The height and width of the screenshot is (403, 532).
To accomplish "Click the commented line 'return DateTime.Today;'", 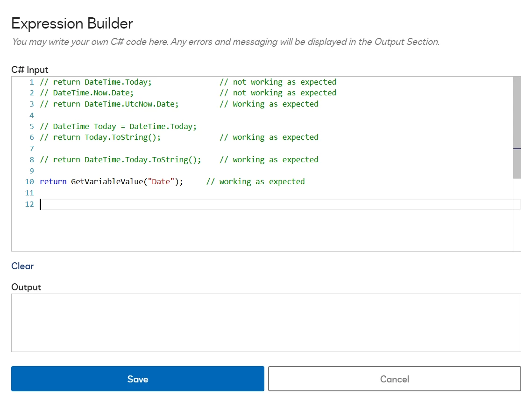I will coord(96,82).
